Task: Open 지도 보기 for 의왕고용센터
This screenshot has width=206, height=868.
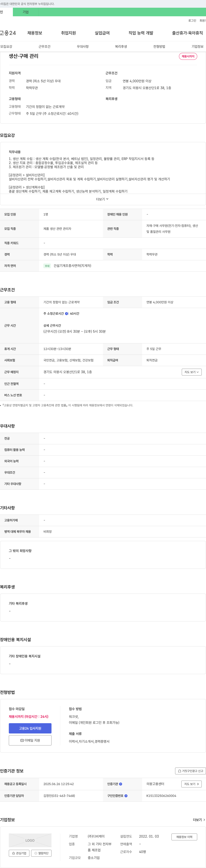Action: click(191, 784)
